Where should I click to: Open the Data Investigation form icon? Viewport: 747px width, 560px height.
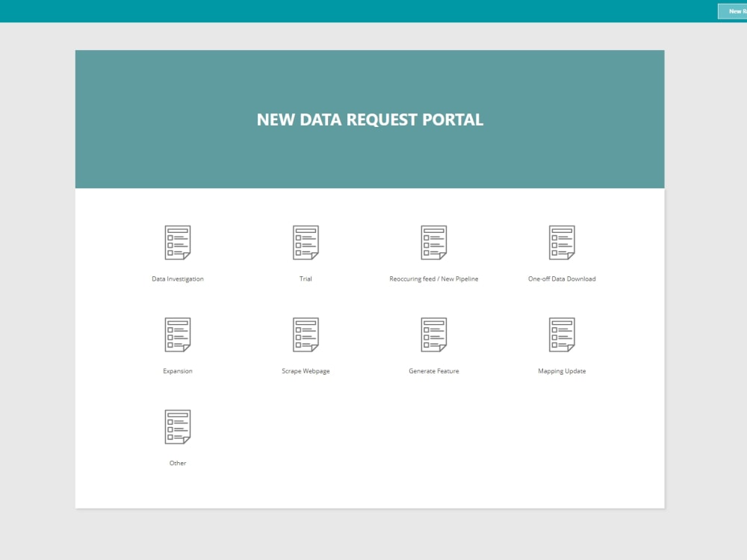coord(178,243)
